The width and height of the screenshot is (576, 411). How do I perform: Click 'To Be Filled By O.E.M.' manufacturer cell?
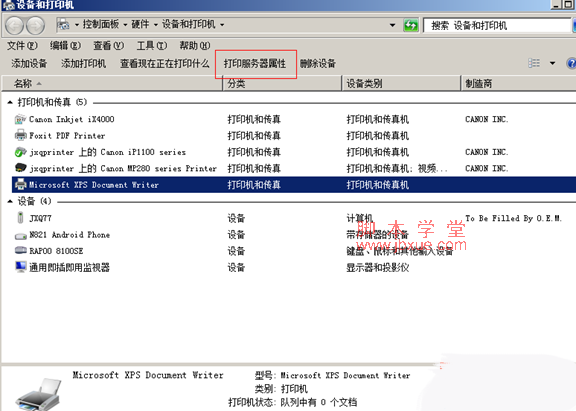[514, 219]
